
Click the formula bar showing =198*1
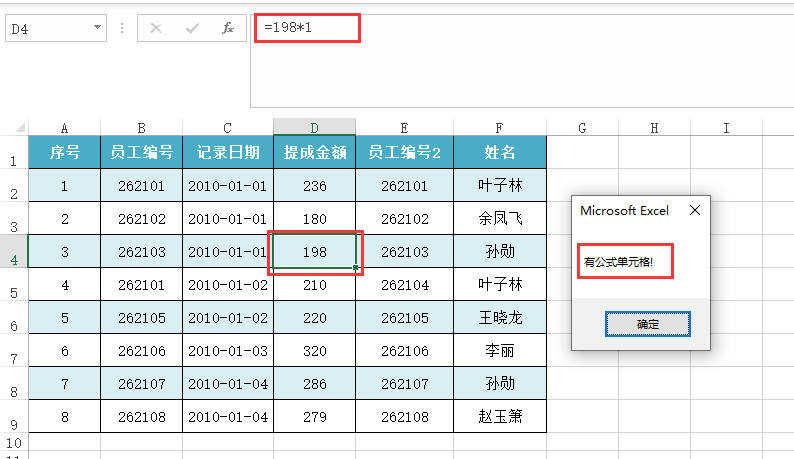coord(523,61)
